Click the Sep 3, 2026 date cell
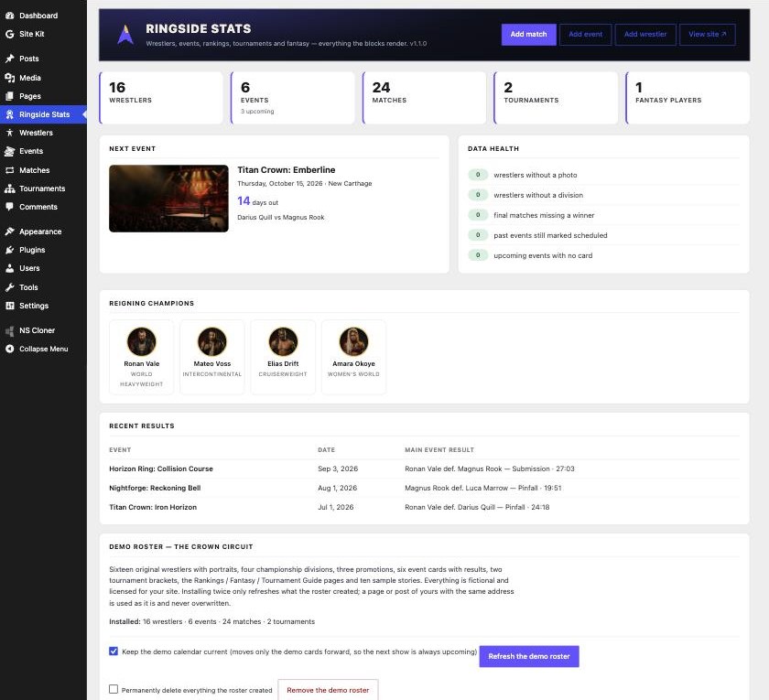Viewport: 769px width, 700px height. click(338, 468)
